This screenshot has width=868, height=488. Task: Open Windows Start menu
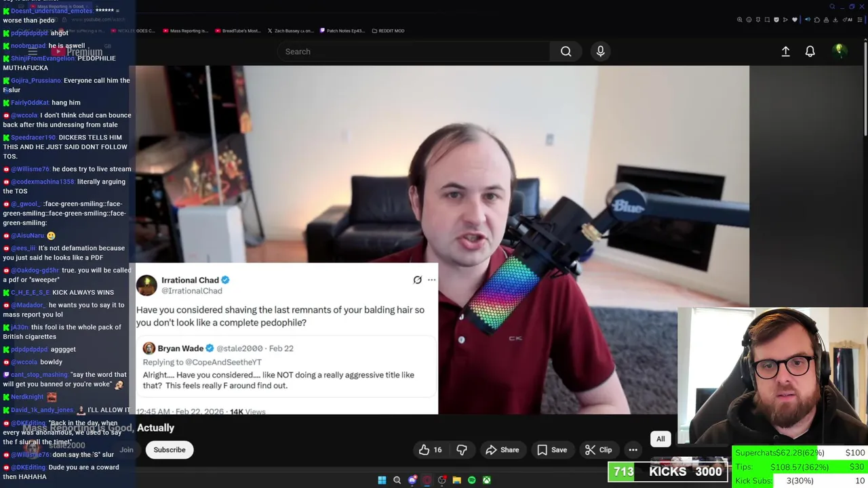coord(382,481)
